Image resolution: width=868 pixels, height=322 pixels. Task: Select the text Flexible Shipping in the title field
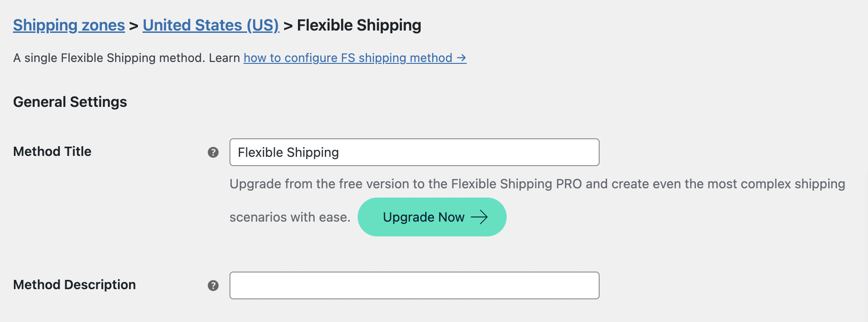click(288, 152)
